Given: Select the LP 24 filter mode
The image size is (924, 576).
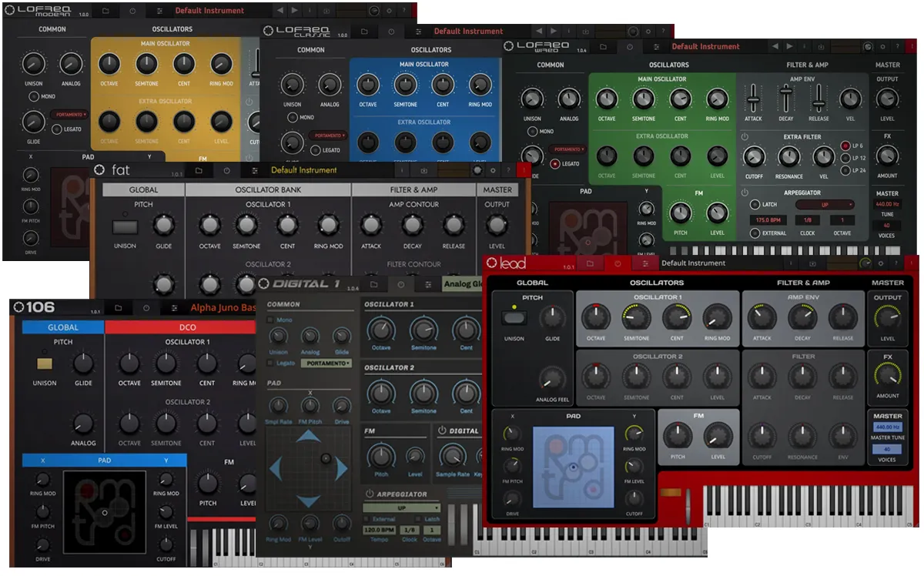Looking at the screenshot, I should [x=845, y=169].
